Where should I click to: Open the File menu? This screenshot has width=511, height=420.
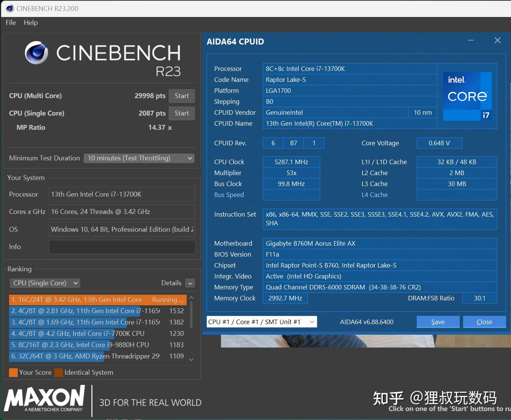[11, 23]
